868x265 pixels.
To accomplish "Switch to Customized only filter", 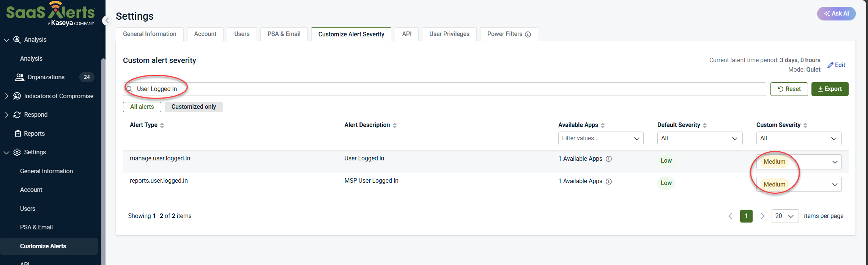I will click(x=194, y=107).
